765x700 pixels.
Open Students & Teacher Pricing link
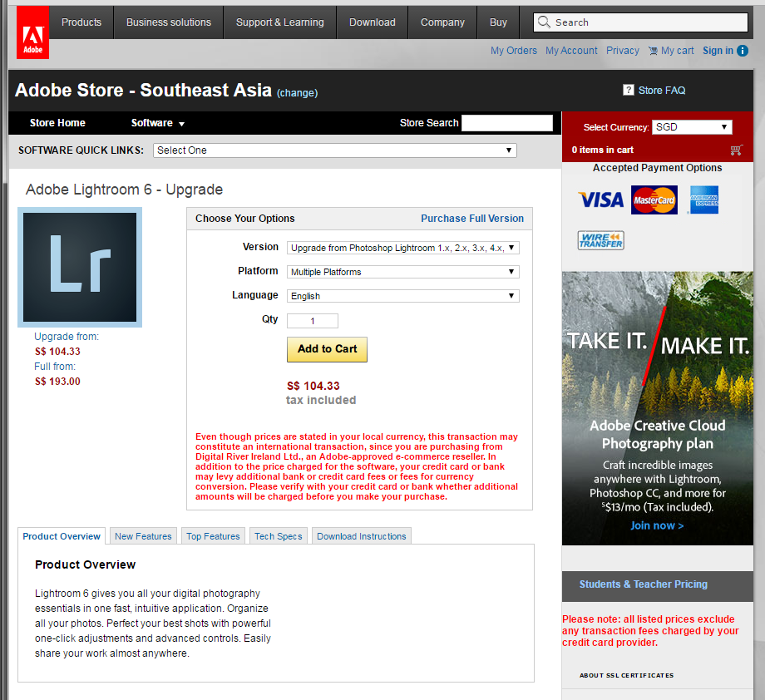point(643,584)
